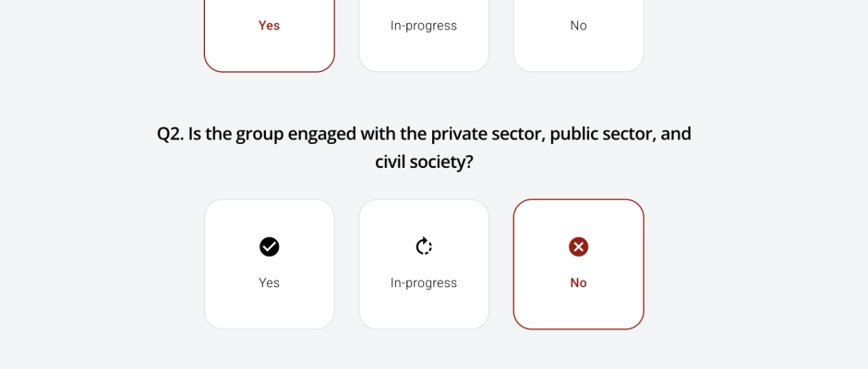Click the 'Yes' label beneath the checkmark icon
Screen dimensions: 868x369
point(269,282)
